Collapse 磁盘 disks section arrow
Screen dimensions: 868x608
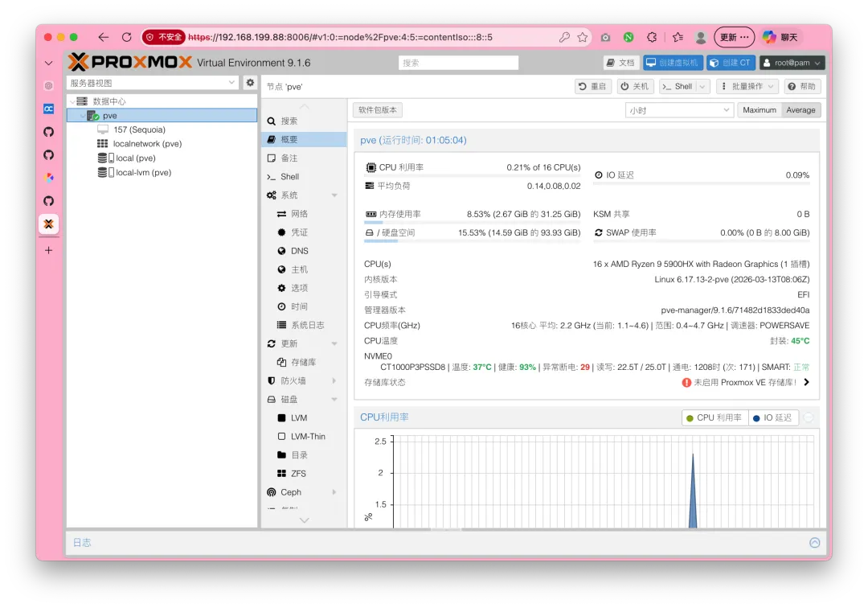[334, 399]
